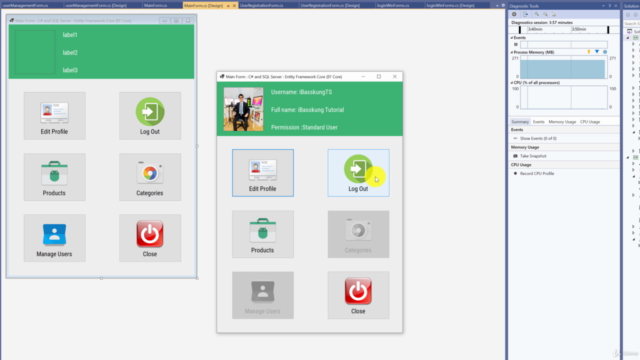Click the user profile photo in running app
Screen dimensions: 640x360
coord(244,109)
